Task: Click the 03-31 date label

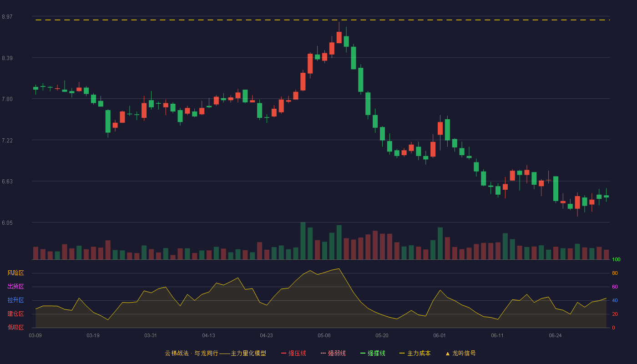Action: coord(151,335)
